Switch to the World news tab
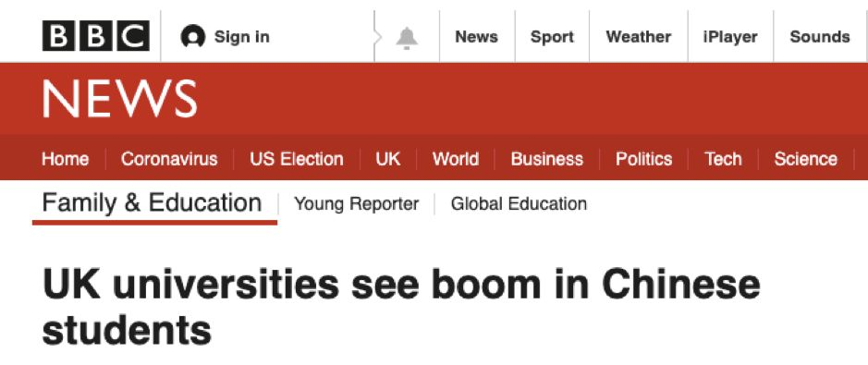 click(x=456, y=159)
